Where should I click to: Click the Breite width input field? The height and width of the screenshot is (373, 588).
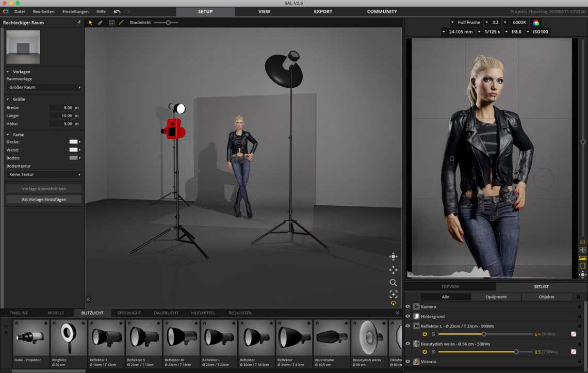point(64,108)
